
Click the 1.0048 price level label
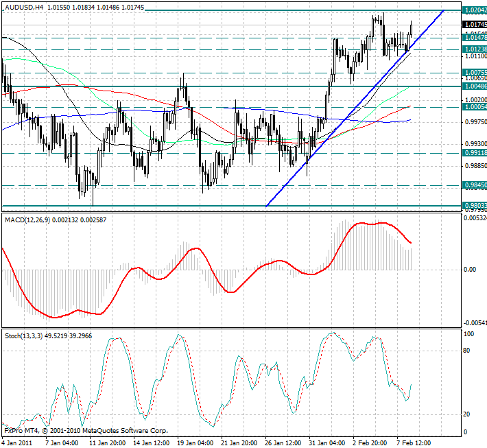point(475,86)
